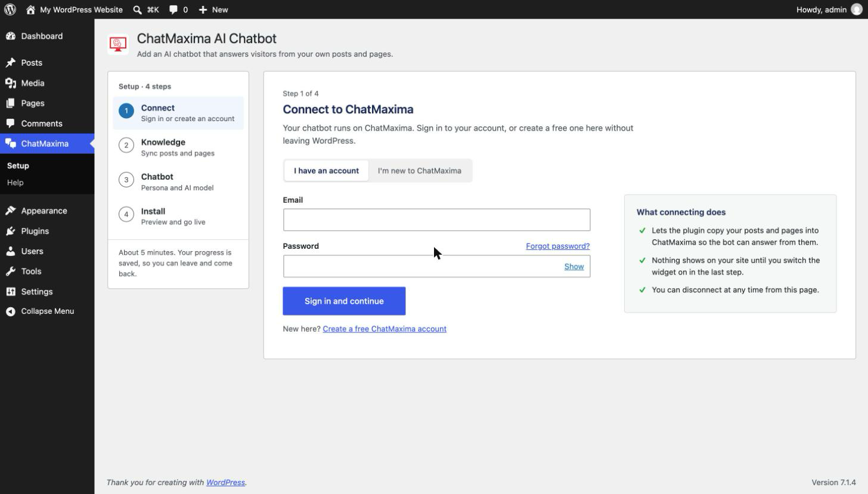Viewport: 868px width, 494px height.
Task: Go to the Connect setup step
Action: point(178,113)
